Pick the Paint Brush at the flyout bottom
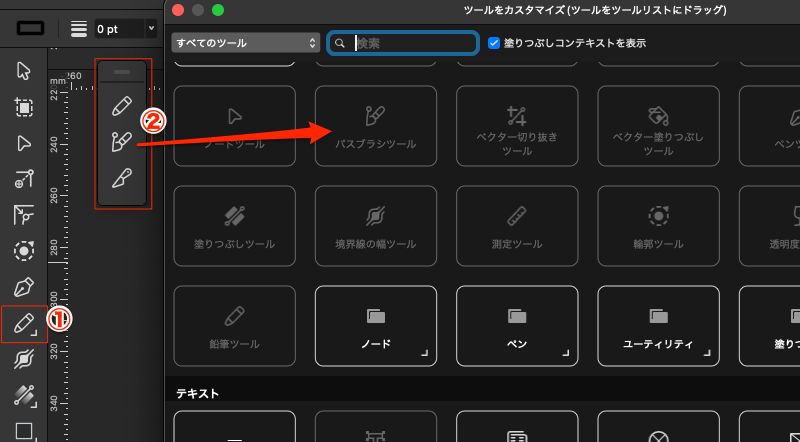Image resolution: width=800 pixels, height=442 pixels. pyautogui.click(x=122, y=180)
